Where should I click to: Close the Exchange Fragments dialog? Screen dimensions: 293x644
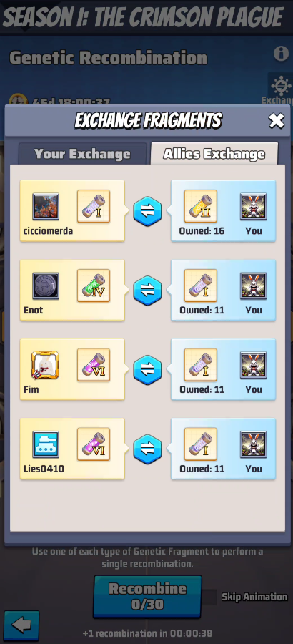point(276,121)
